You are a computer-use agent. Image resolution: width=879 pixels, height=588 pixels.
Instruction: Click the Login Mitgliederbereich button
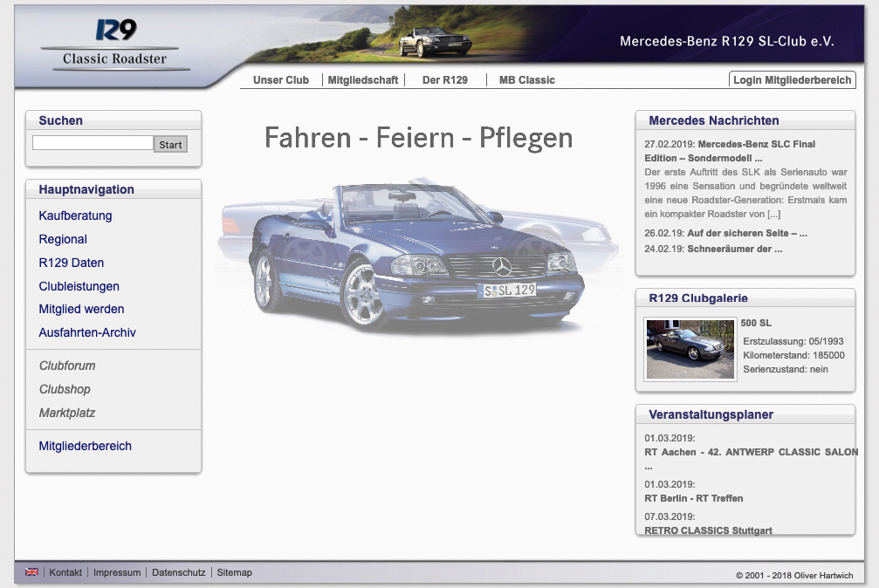[x=792, y=79]
